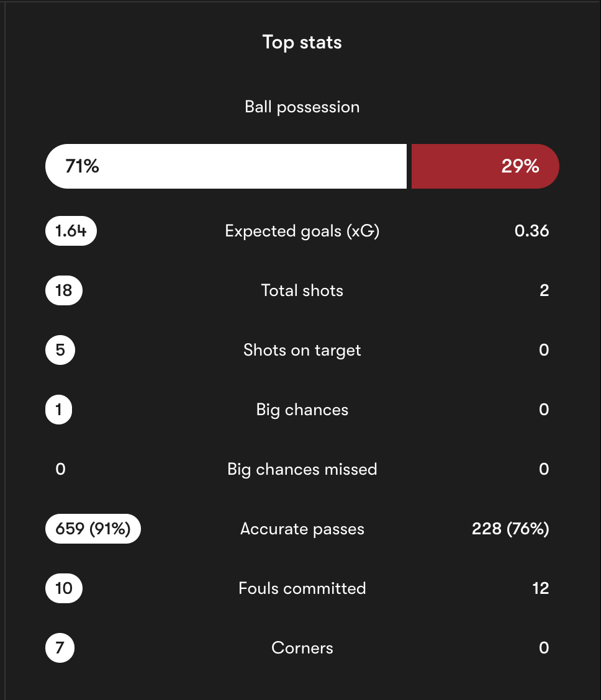
Task: Select the Big chances label
Action: click(x=302, y=410)
